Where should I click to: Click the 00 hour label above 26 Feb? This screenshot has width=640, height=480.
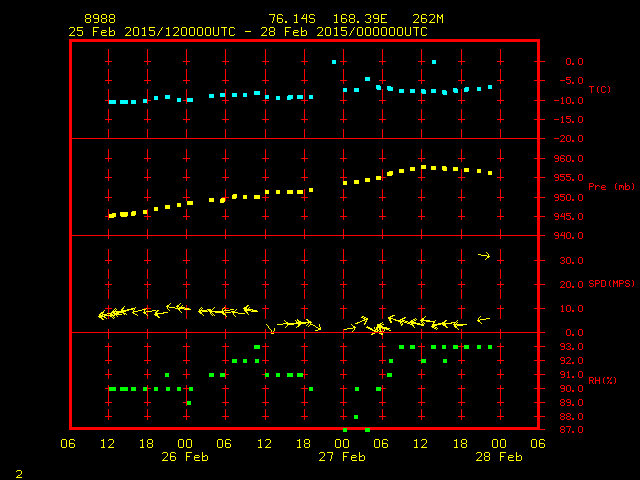pos(185,444)
